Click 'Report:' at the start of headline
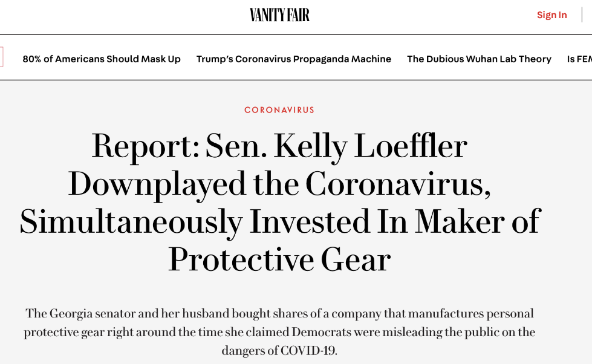592x364 pixels. (x=145, y=146)
